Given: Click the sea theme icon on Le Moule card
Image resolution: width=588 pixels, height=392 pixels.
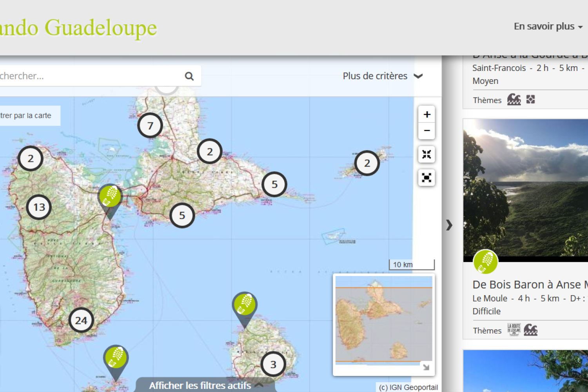Looking at the screenshot, I should pyautogui.click(x=531, y=330).
